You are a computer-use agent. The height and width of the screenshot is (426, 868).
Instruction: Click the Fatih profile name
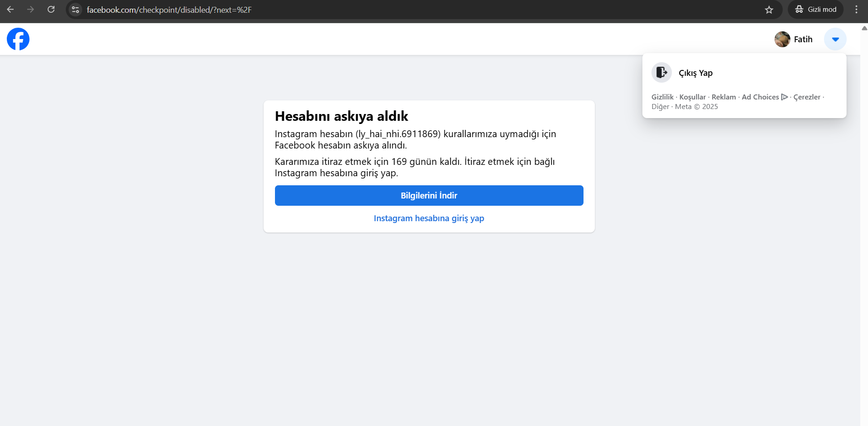(803, 40)
